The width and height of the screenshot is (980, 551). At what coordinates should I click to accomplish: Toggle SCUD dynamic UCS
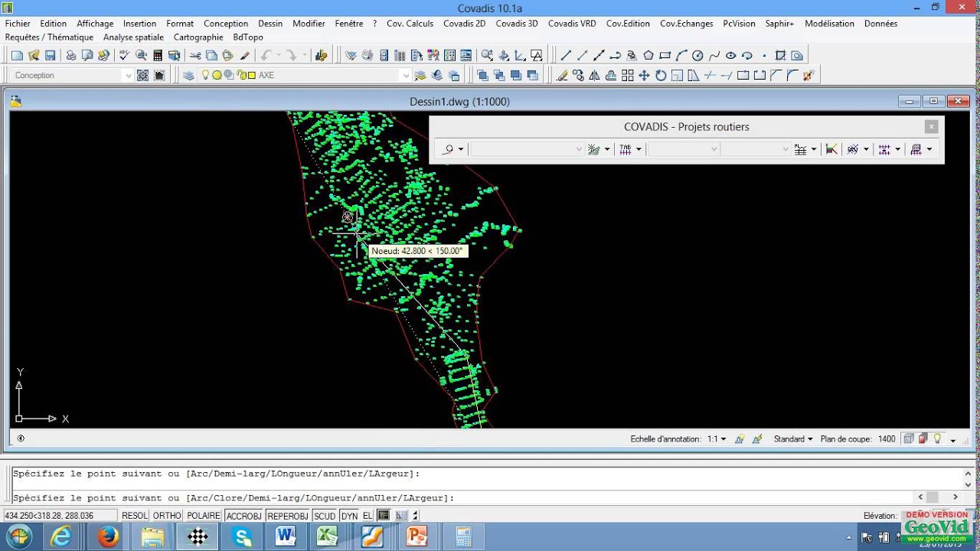pos(325,516)
